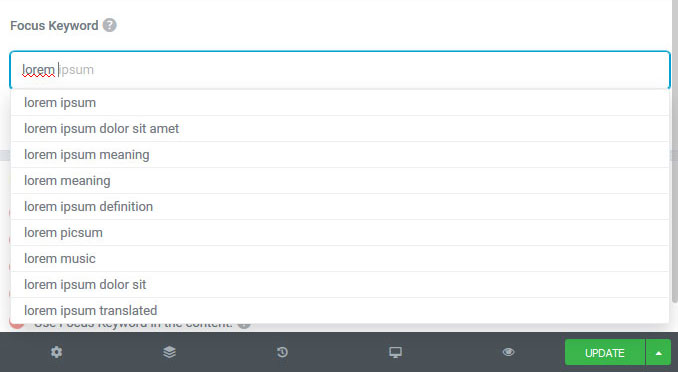Select suggestion 'lorem ipsum dolor sit amet'
Screen dimensions: 678x372
pyautogui.click(x=340, y=128)
